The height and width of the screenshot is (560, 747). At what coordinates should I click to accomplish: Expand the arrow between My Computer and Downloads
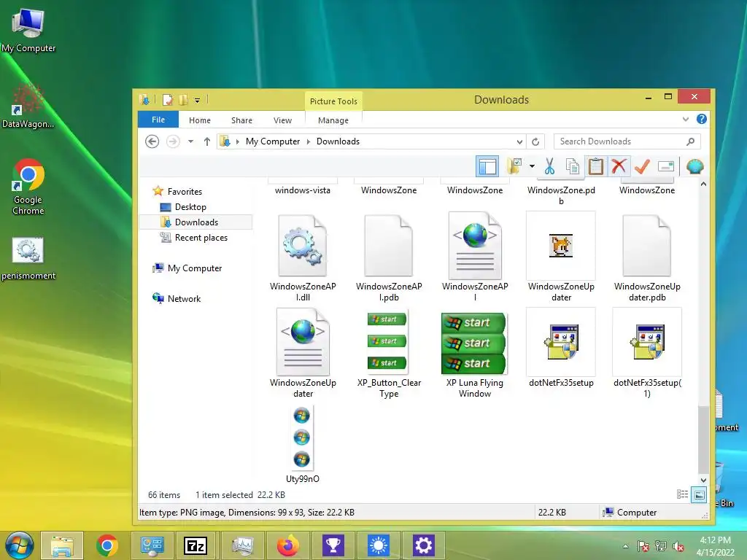click(309, 141)
